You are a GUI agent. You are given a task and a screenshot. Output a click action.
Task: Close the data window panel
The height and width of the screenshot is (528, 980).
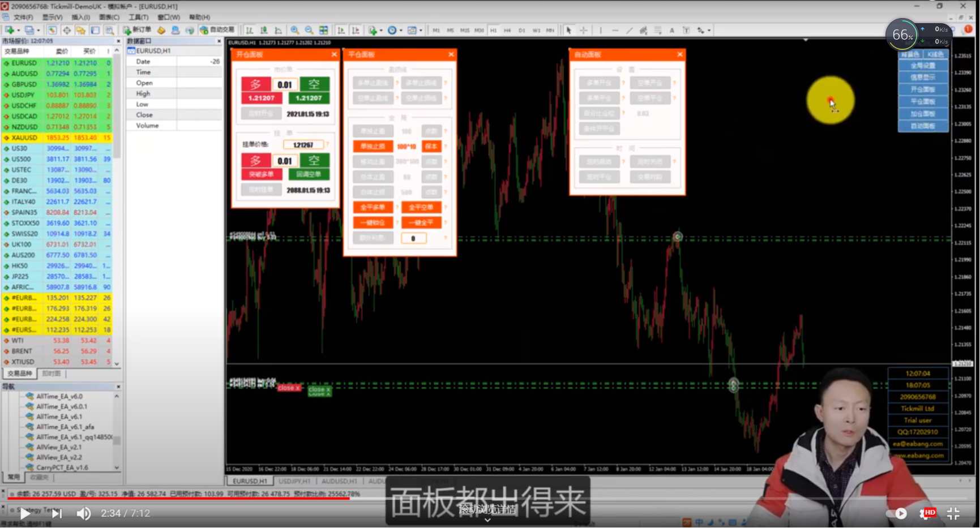click(x=219, y=41)
